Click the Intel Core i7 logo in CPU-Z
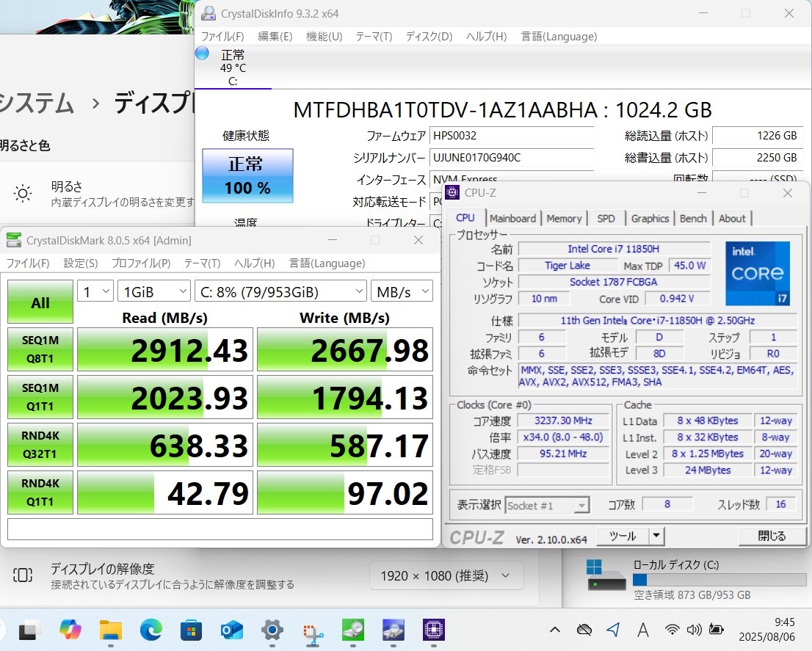The width and height of the screenshot is (812, 651). coord(758,273)
